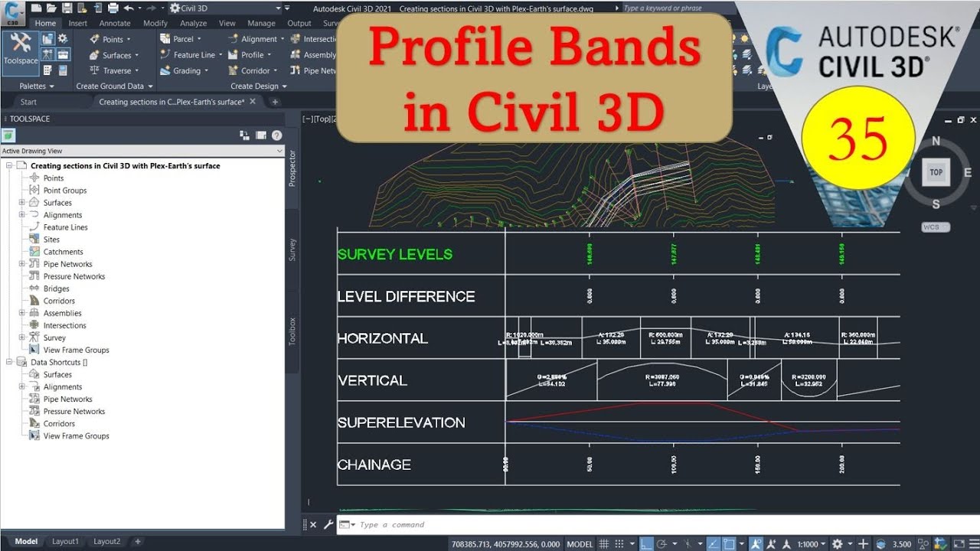Viewport: 980px width, 551px height.
Task: Click the Parcel tool icon
Action: 165,39
